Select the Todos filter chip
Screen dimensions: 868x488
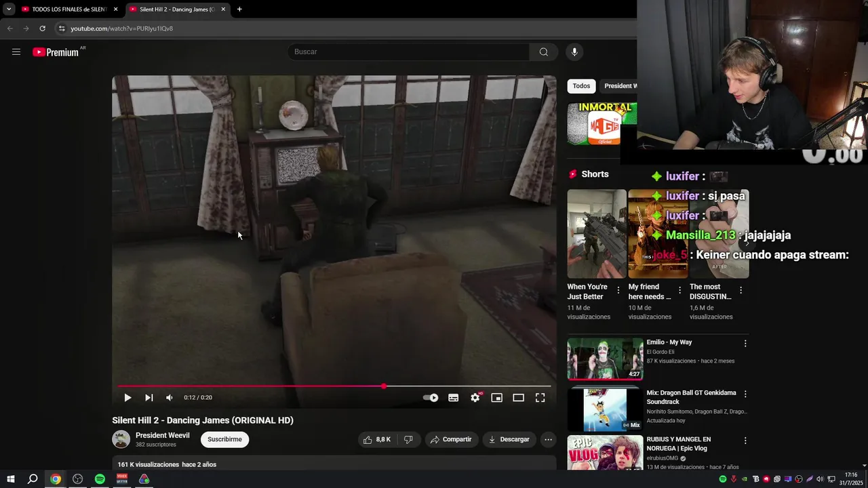[581, 86]
